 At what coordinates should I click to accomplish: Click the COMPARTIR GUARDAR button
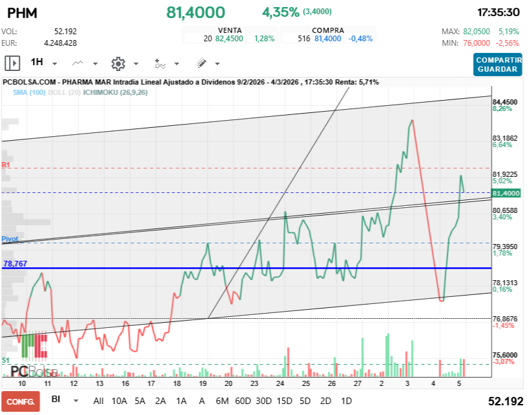[x=498, y=65]
